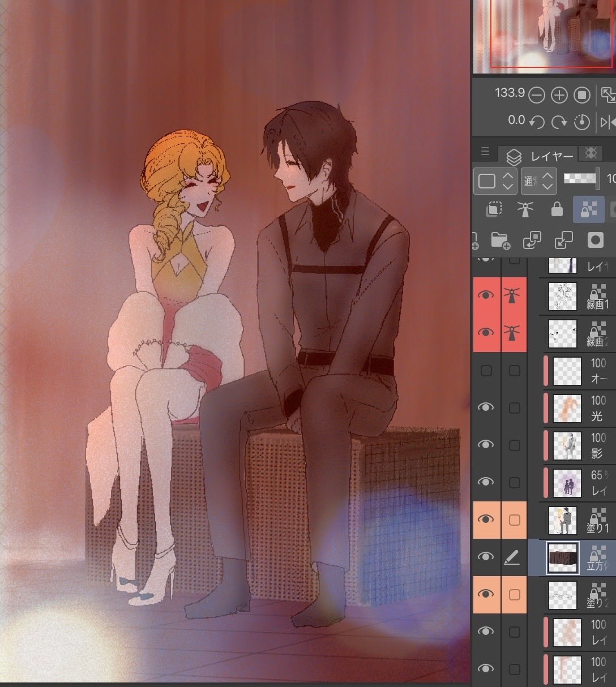Check the オー layer selection box
Image resolution: width=616 pixels, height=687 pixels.
coord(514,371)
